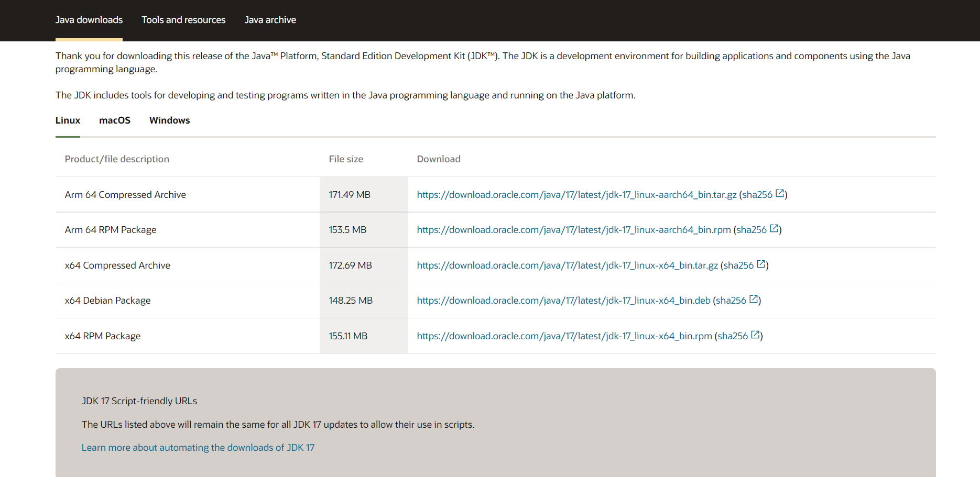Click the '148.25 MB' file size cell

[364, 301]
